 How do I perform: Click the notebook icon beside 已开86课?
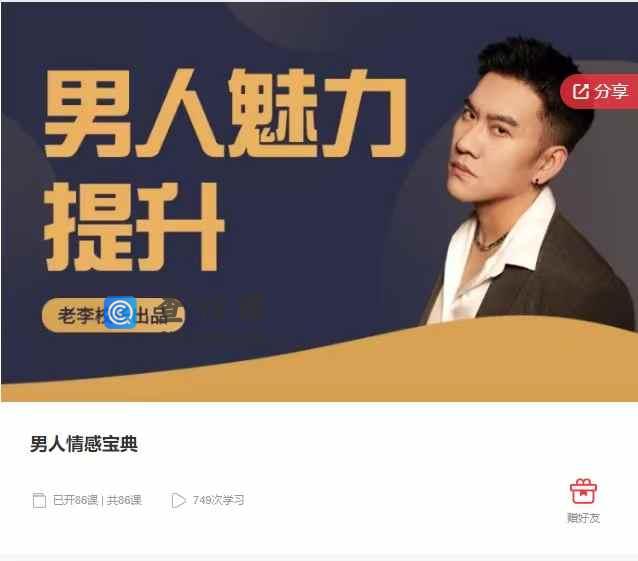(x=39, y=500)
